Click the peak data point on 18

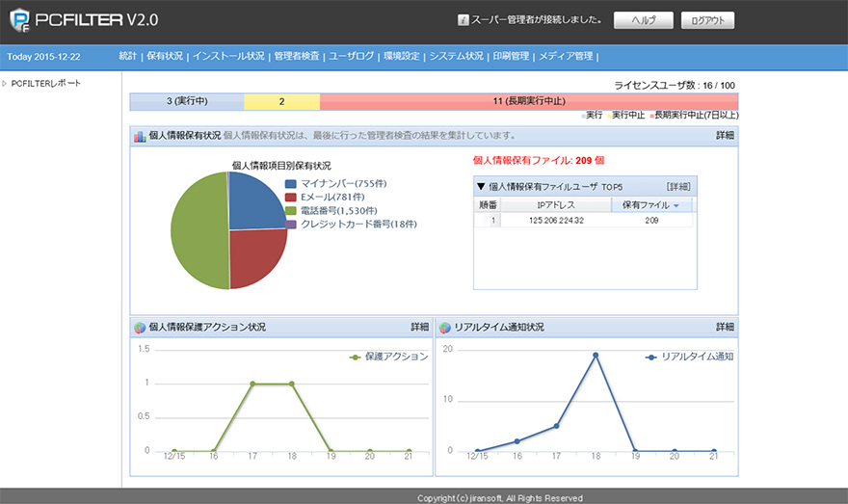coord(596,356)
